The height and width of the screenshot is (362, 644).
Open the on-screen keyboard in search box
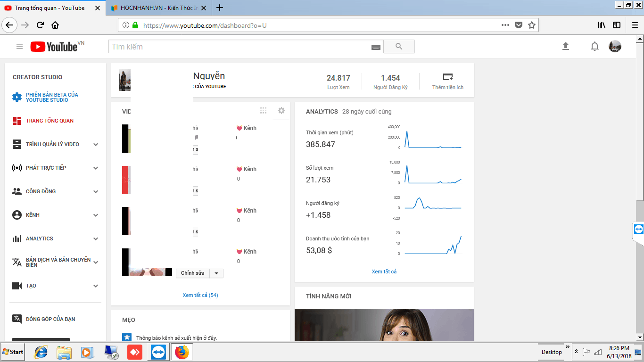coord(376,47)
